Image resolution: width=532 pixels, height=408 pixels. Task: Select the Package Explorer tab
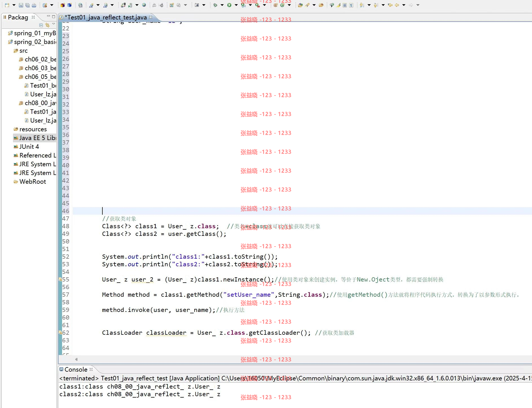[18, 17]
